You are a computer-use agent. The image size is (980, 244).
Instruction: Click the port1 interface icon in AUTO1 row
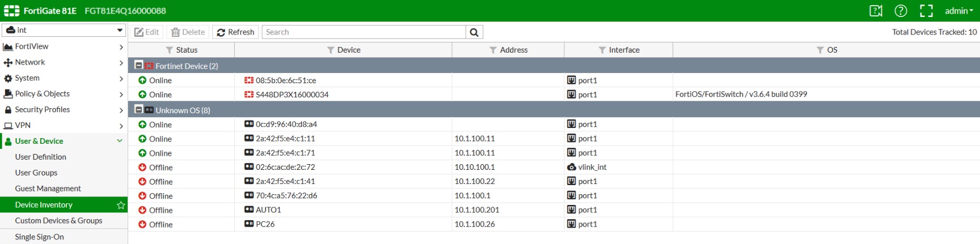pyautogui.click(x=572, y=209)
